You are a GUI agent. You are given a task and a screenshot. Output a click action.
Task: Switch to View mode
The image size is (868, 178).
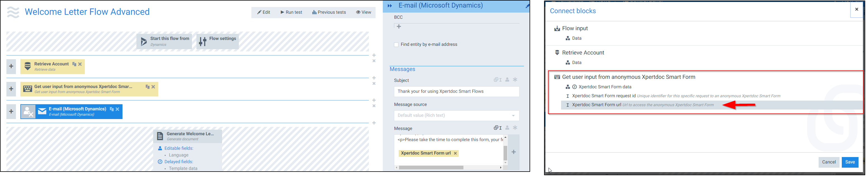pos(364,13)
